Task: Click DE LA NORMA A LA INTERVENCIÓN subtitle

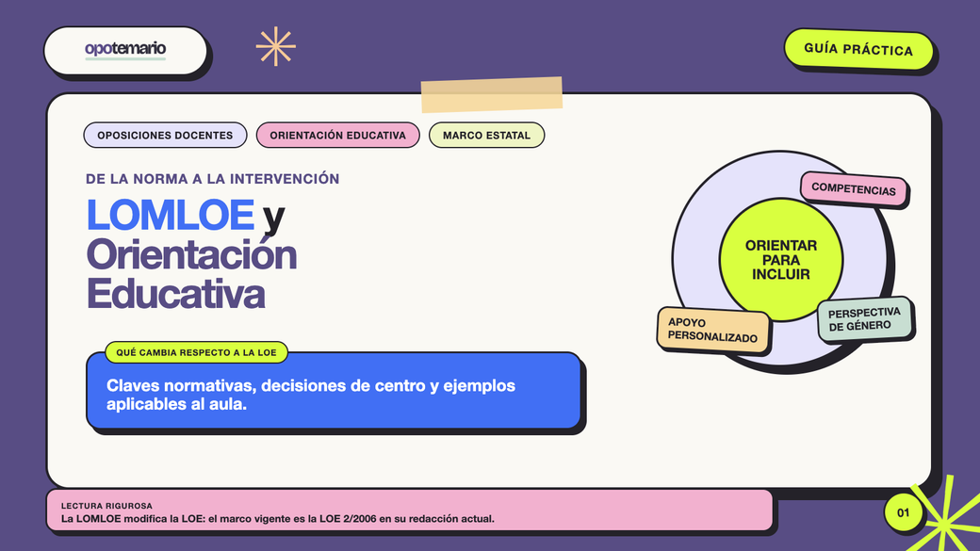Action: 213,179
